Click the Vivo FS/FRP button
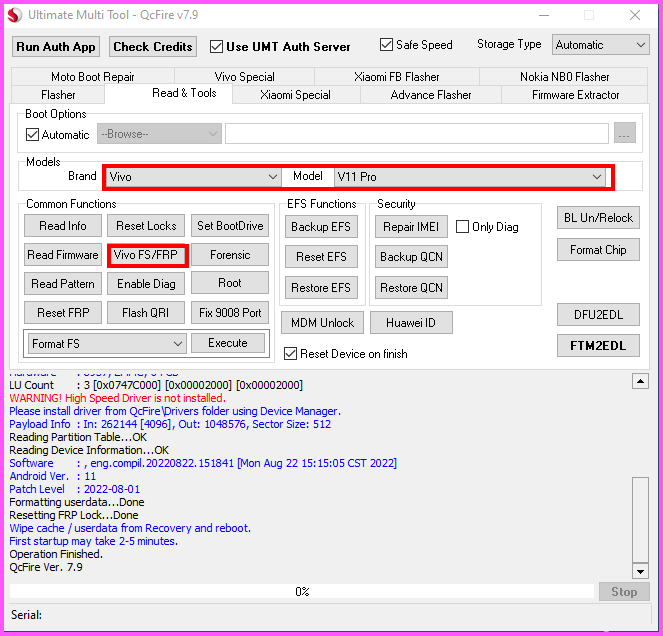The height and width of the screenshot is (636, 663). 146,255
